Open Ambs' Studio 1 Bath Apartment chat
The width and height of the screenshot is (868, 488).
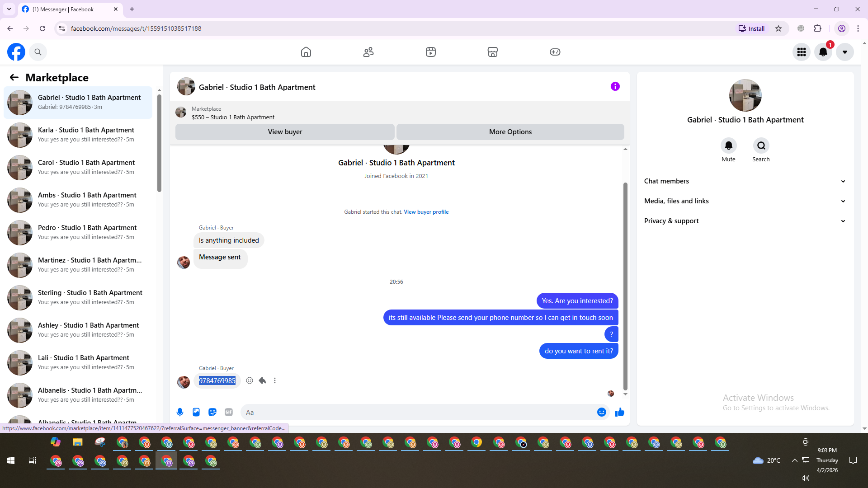(x=78, y=200)
